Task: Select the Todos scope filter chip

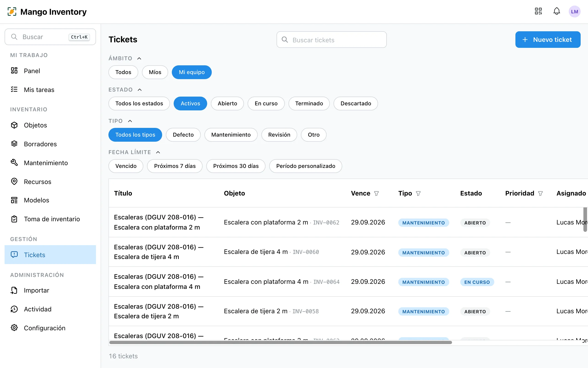Action: [123, 72]
